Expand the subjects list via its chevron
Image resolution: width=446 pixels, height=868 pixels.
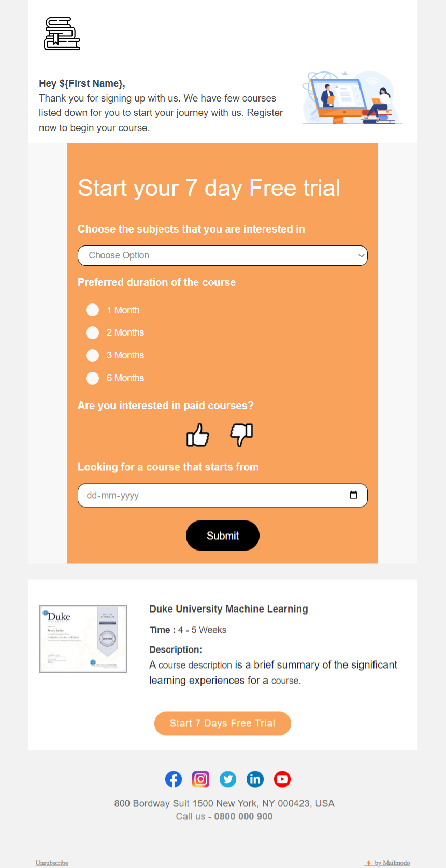[361, 255]
